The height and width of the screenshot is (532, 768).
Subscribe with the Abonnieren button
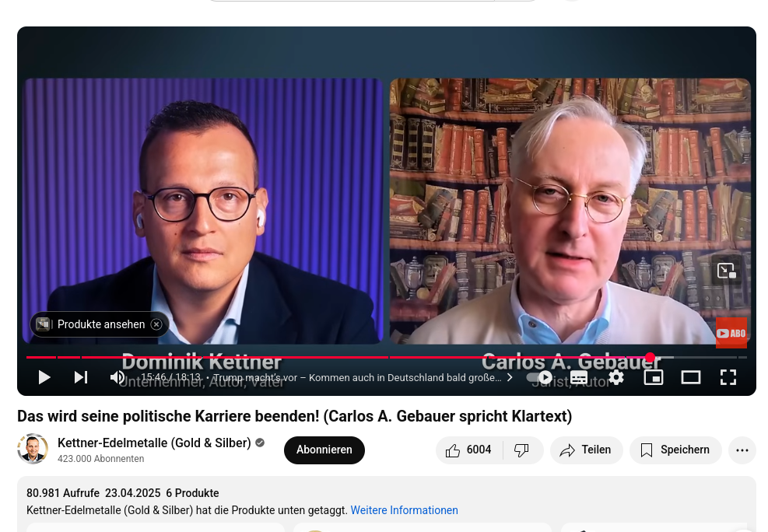(324, 450)
